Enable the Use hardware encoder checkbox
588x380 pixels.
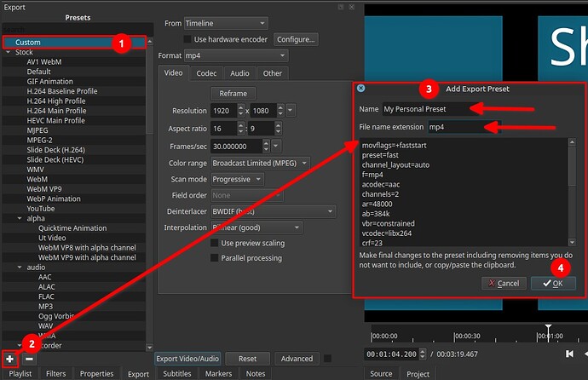(189, 38)
